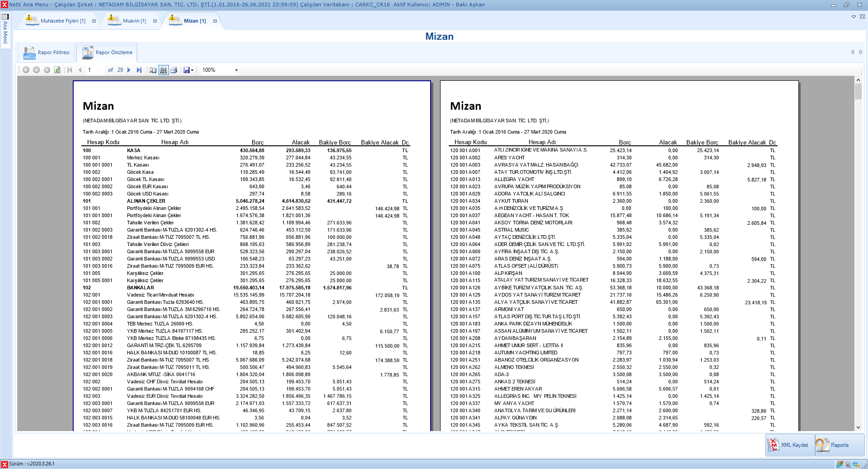
Task: Click the vertical scrollbar down arrow
Action: coord(858,427)
